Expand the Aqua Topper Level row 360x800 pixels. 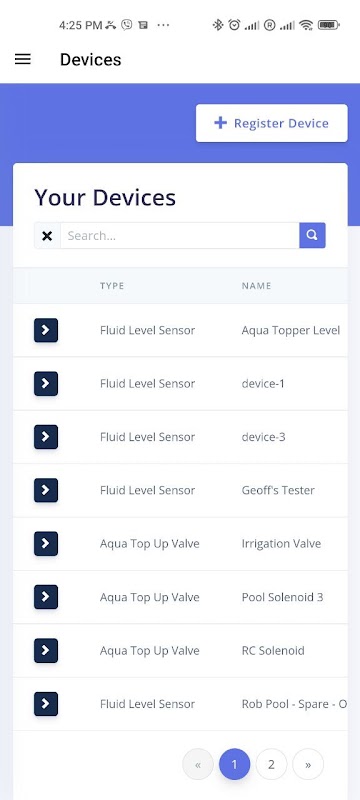click(x=46, y=330)
